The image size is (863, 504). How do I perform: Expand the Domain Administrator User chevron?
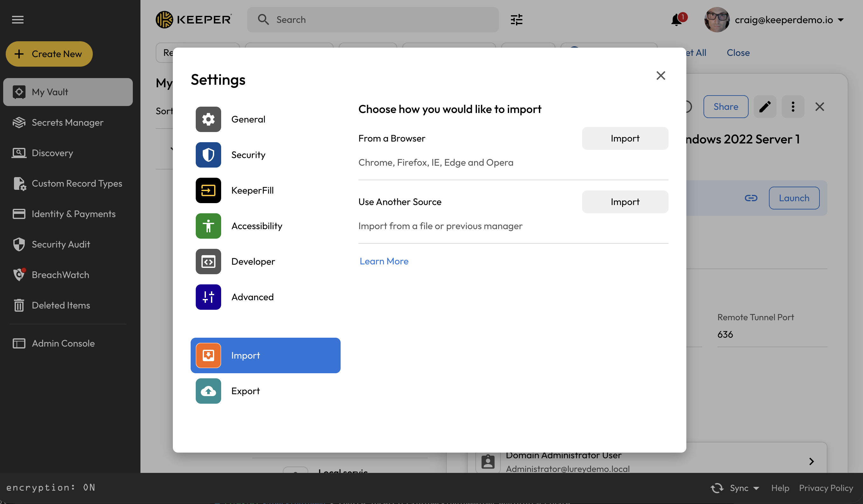tap(811, 461)
